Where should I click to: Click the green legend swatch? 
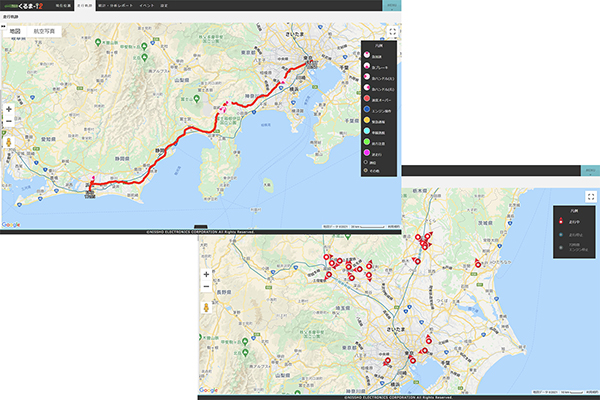[367, 142]
